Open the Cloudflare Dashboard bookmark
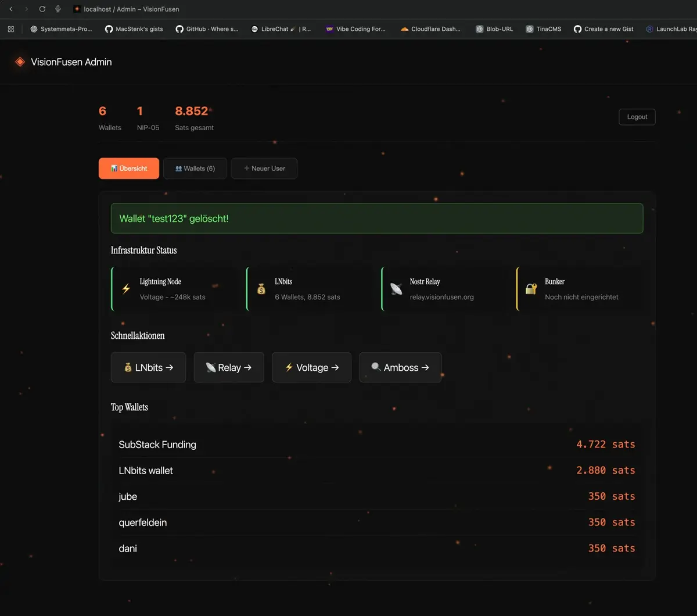Image resolution: width=697 pixels, height=616 pixels. (430, 28)
